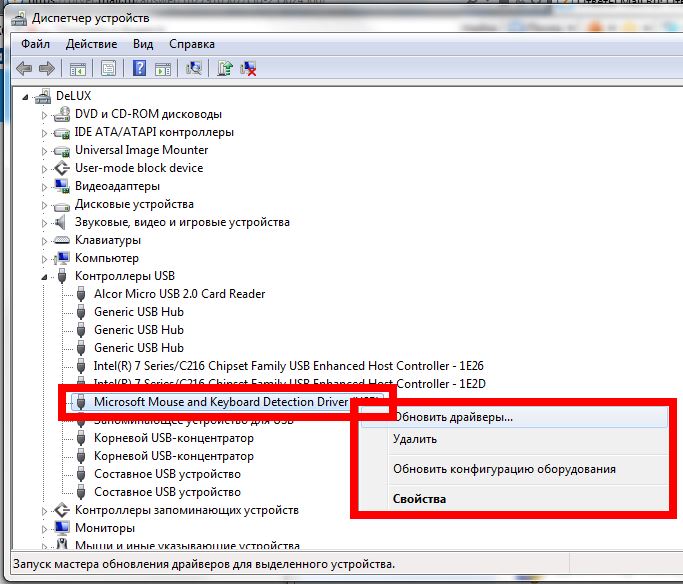Choose Обновить драйверы from context menu
The image size is (683, 584).
click(453, 417)
